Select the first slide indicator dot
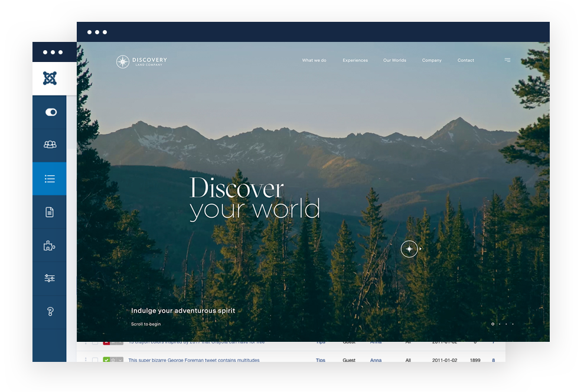The height and width of the screenshot is (392, 584). [x=492, y=324]
